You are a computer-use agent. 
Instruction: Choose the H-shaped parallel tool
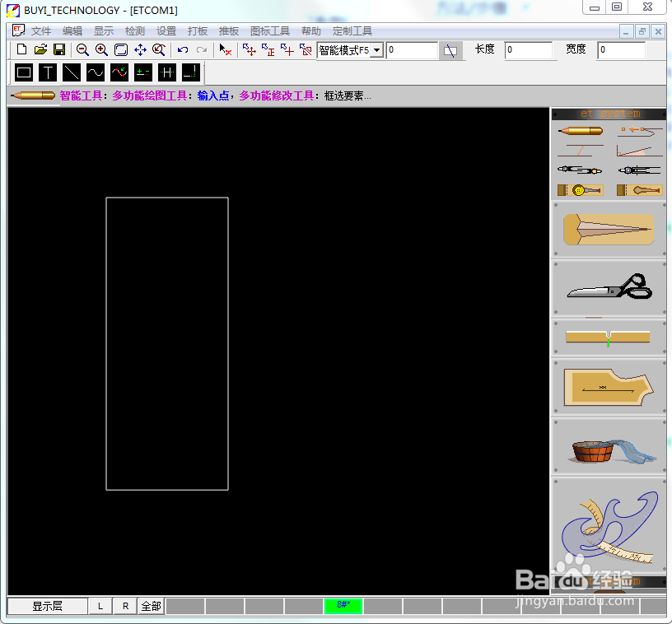(166, 72)
